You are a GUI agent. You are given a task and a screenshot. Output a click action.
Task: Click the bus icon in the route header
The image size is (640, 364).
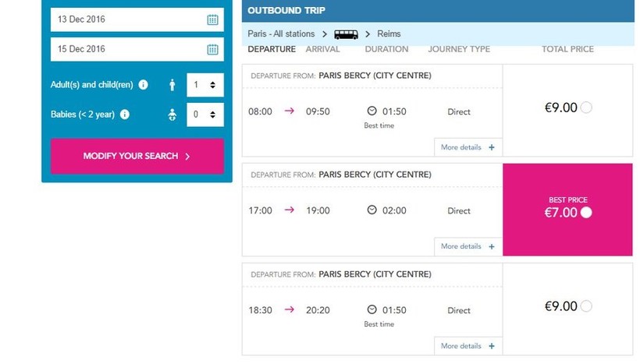[x=346, y=34]
